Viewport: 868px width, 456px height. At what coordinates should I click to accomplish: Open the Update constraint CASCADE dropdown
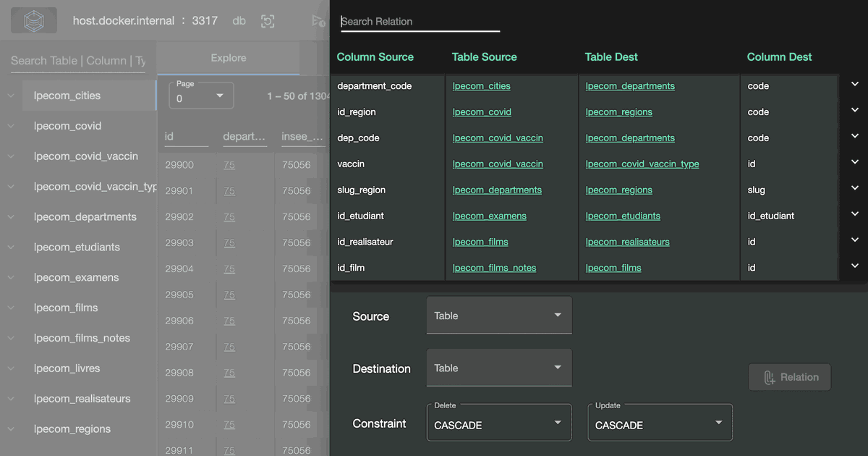coord(660,424)
